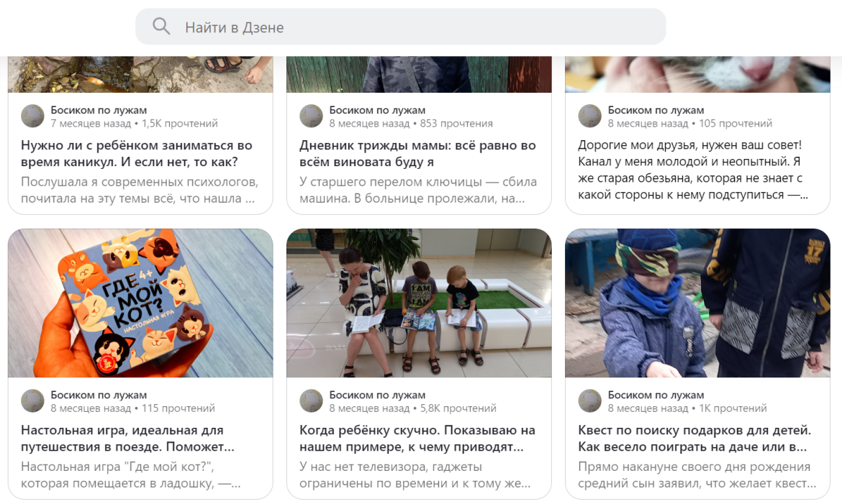842x504 pixels.
Task: Click channel avatar on "Дневник трижды мамы" card
Action: click(x=311, y=116)
